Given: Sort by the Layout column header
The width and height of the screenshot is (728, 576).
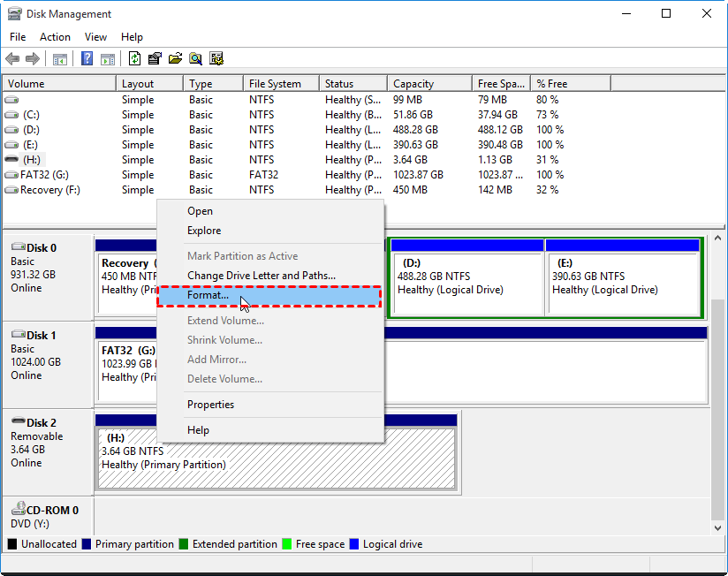Looking at the screenshot, I should click(149, 84).
